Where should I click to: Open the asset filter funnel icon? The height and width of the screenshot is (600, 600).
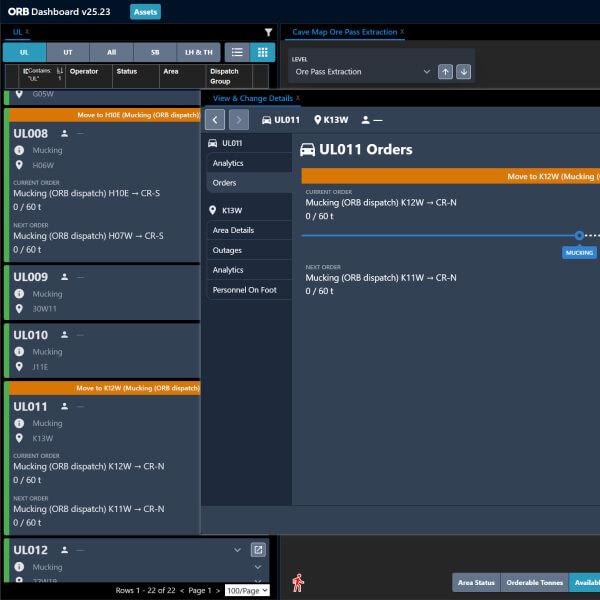pos(268,32)
